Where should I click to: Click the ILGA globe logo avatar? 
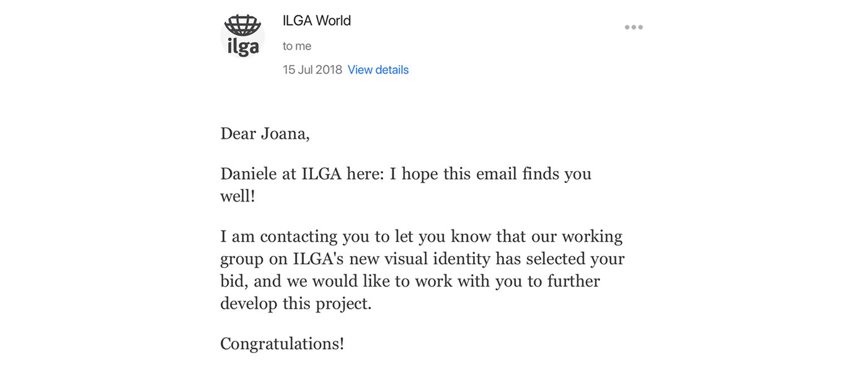242,36
